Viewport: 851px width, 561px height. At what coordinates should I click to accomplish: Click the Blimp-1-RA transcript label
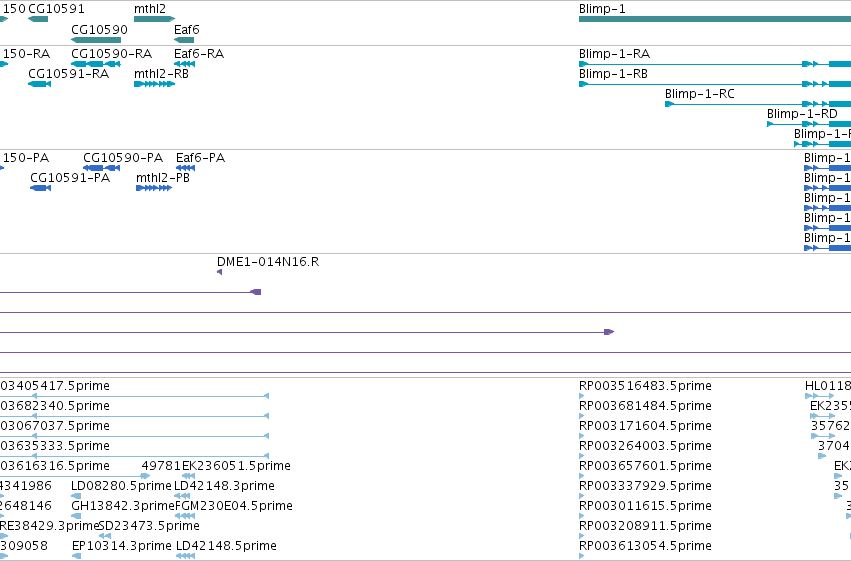[614, 54]
